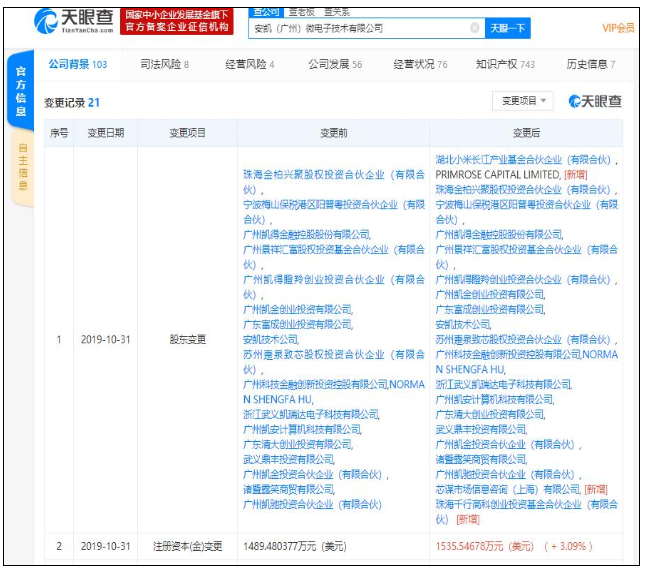646x571 pixels.
Task: Select the 经营状况 tab
Action: point(420,65)
